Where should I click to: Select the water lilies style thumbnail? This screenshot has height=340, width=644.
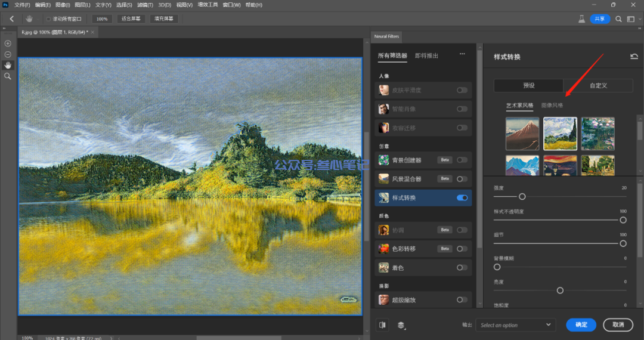(x=597, y=134)
